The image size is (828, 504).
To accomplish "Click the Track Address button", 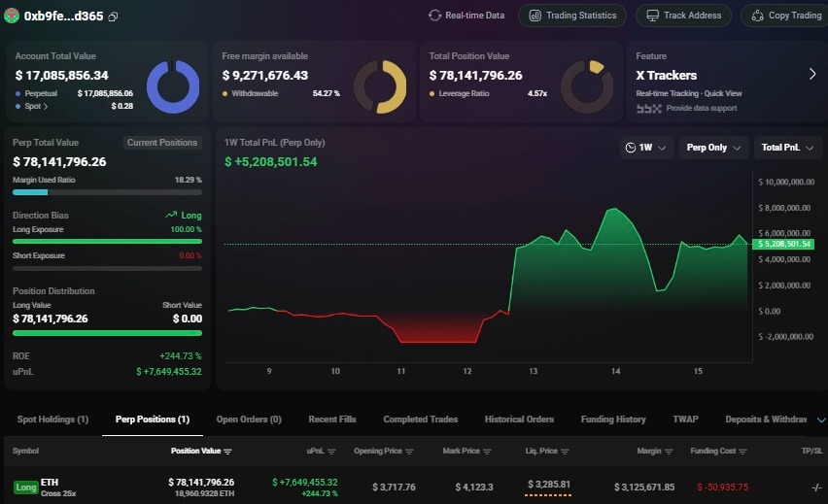I will pyautogui.click(x=683, y=16).
